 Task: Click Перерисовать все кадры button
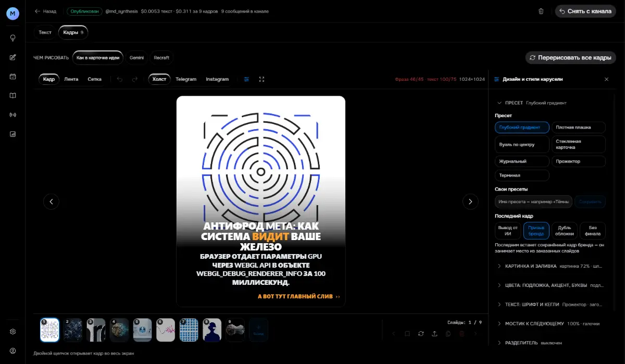pyautogui.click(x=570, y=58)
